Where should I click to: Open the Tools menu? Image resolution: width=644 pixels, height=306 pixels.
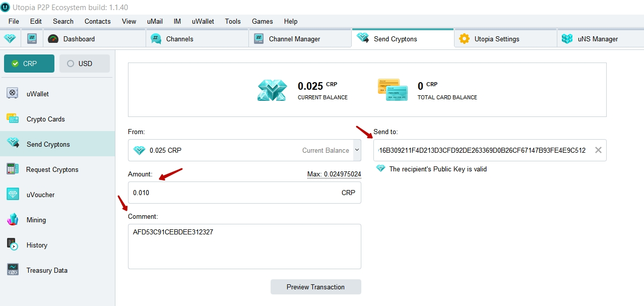click(x=233, y=21)
